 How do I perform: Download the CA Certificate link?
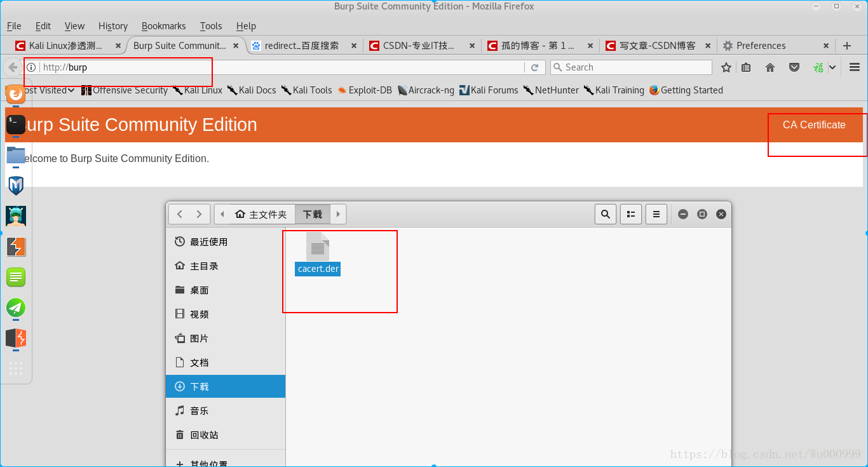814,125
